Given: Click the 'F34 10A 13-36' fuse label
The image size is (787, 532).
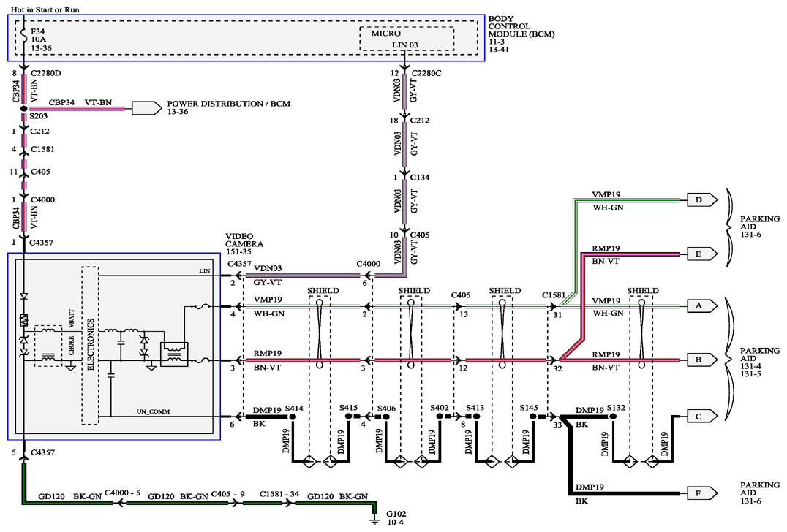Looking at the screenshot, I should pyautogui.click(x=41, y=40).
